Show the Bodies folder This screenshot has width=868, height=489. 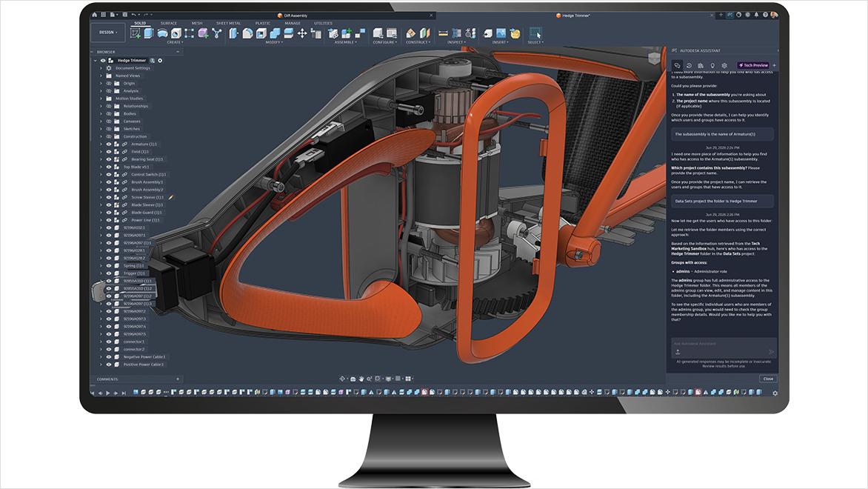coord(109,113)
